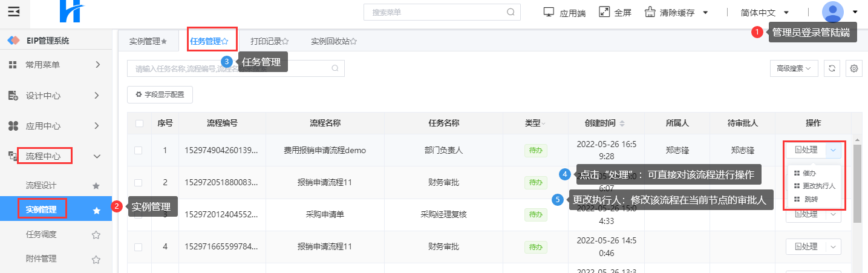This screenshot has height=273, width=868.
Task: Open 类型 column filter dropdown
Action: tap(543, 123)
